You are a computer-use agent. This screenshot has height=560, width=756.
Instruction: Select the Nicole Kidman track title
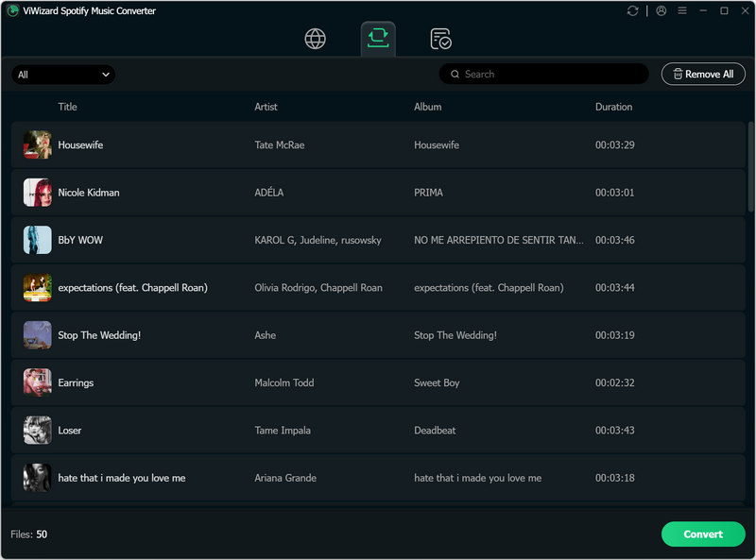coord(89,193)
